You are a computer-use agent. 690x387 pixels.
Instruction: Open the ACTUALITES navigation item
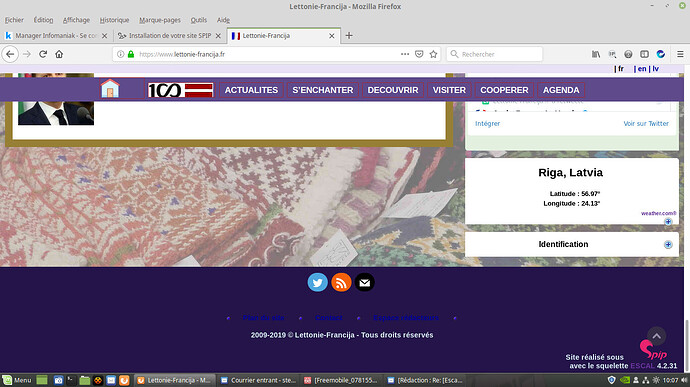(251, 90)
